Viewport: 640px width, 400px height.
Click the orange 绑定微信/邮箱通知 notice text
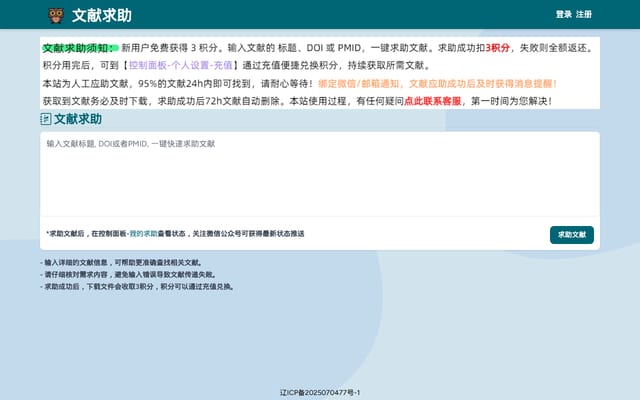coord(437,84)
